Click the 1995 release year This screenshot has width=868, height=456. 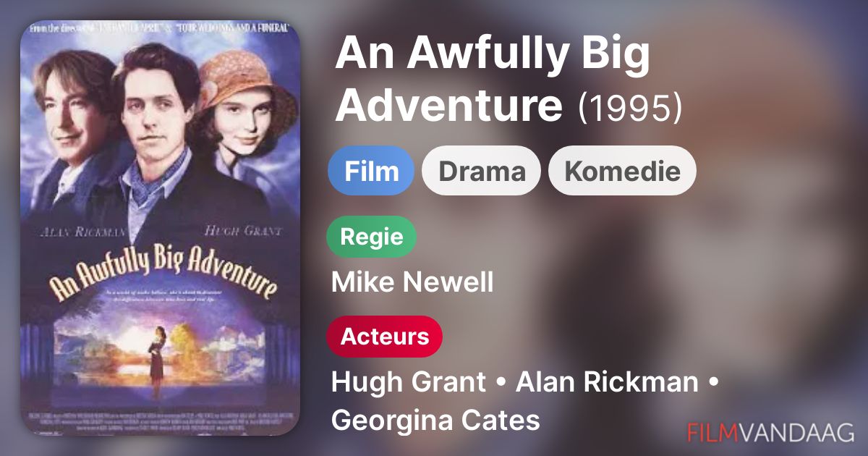(630, 107)
